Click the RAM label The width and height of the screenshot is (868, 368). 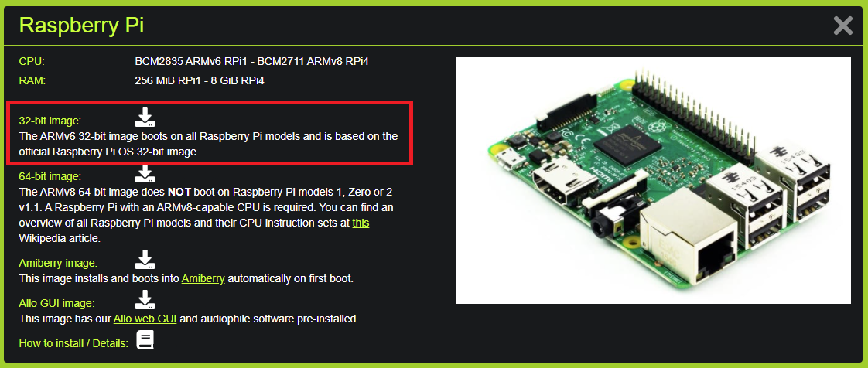(x=32, y=81)
